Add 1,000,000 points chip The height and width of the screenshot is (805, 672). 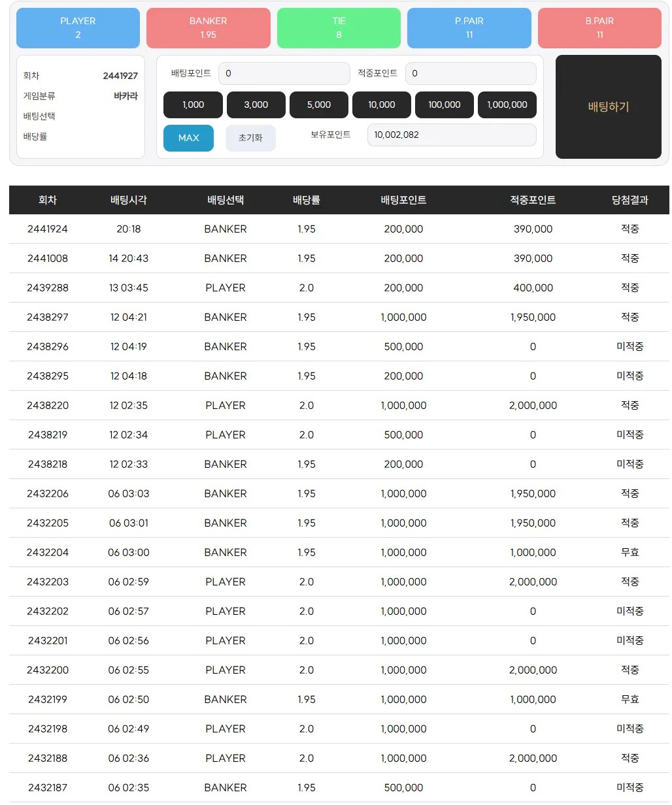pyautogui.click(x=507, y=105)
